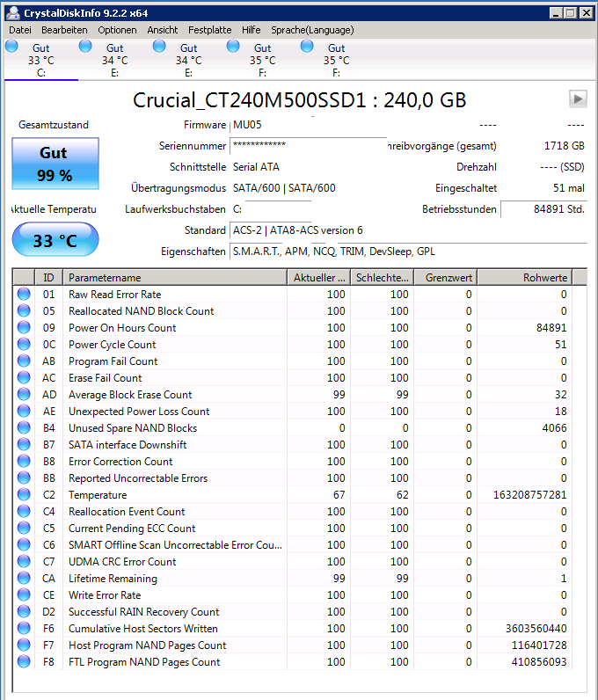The height and width of the screenshot is (700, 598).
Task: Click the status orb for Host Program NAND Pages Count
Action: coord(24,645)
